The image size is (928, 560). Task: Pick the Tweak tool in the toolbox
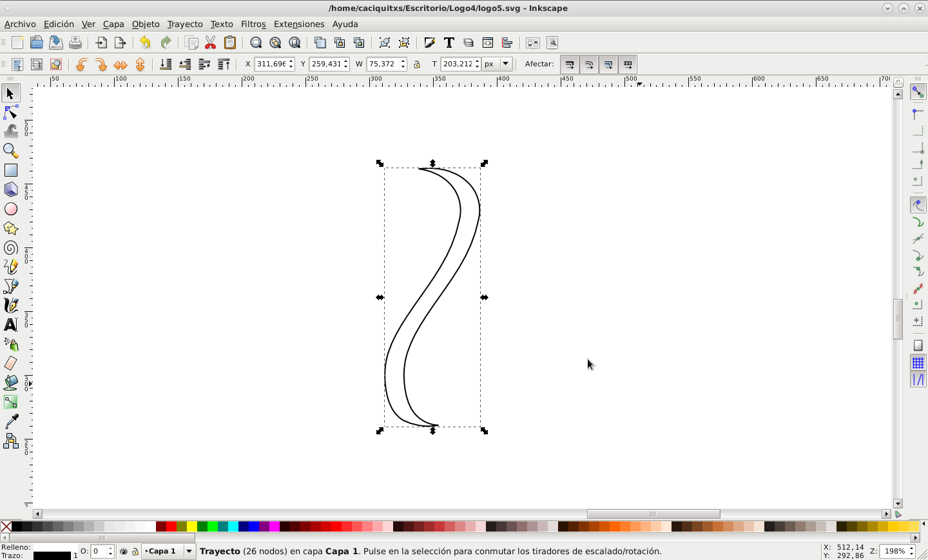click(11, 131)
